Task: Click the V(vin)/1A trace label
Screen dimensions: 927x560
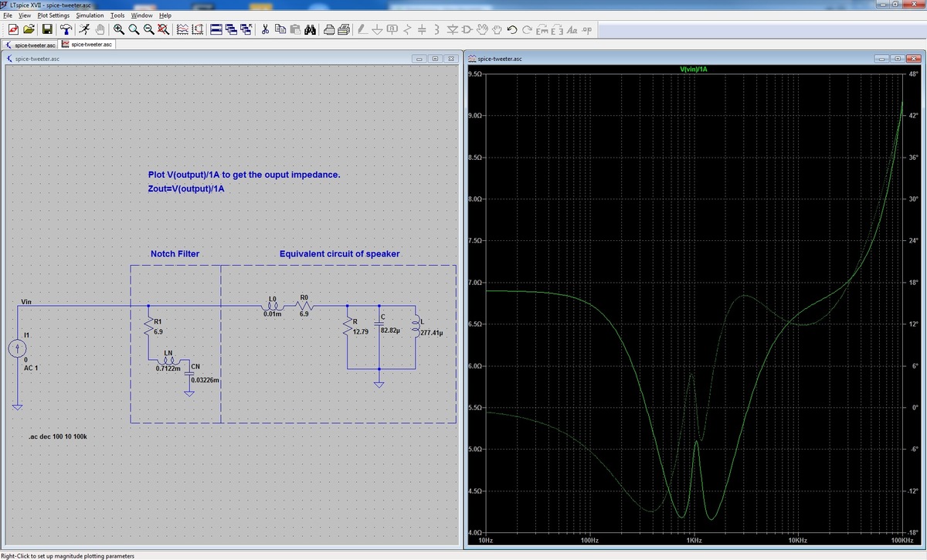Action: click(x=693, y=69)
